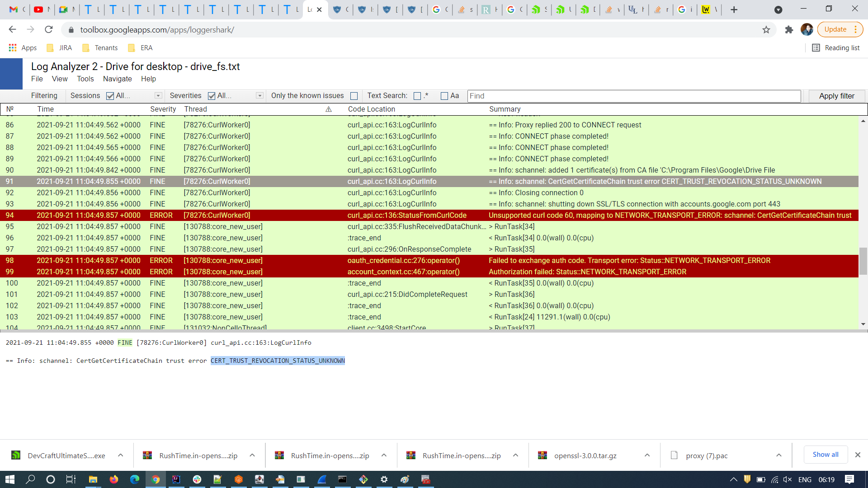Open the Tools menu
The image size is (868, 488).
pyautogui.click(x=85, y=79)
